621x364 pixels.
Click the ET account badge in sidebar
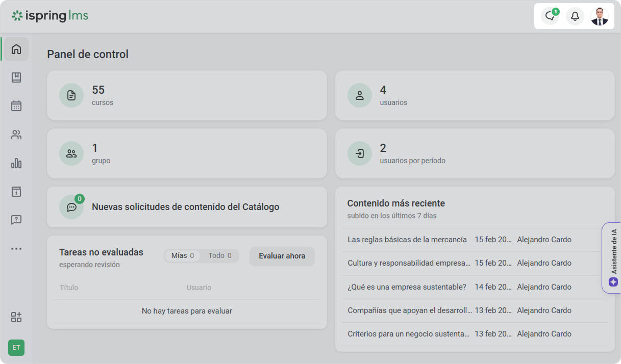click(16, 348)
